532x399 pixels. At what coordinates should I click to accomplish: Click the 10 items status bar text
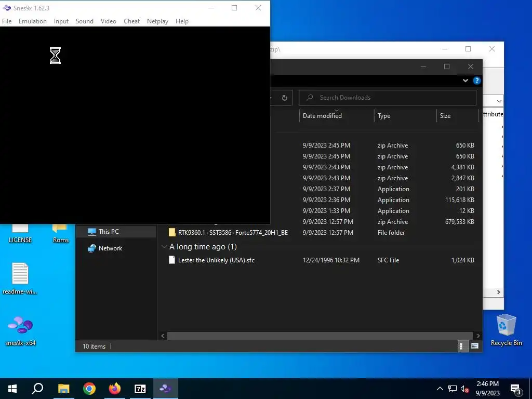(x=94, y=347)
